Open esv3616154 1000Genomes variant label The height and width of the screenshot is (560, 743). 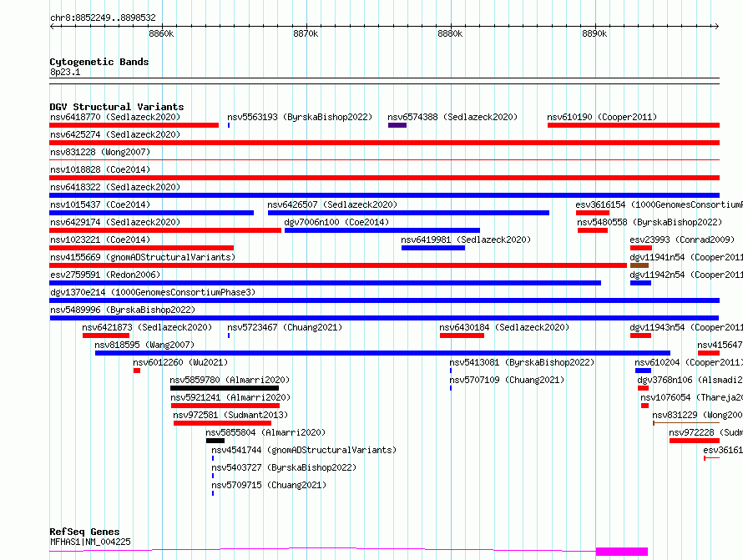coord(660,204)
